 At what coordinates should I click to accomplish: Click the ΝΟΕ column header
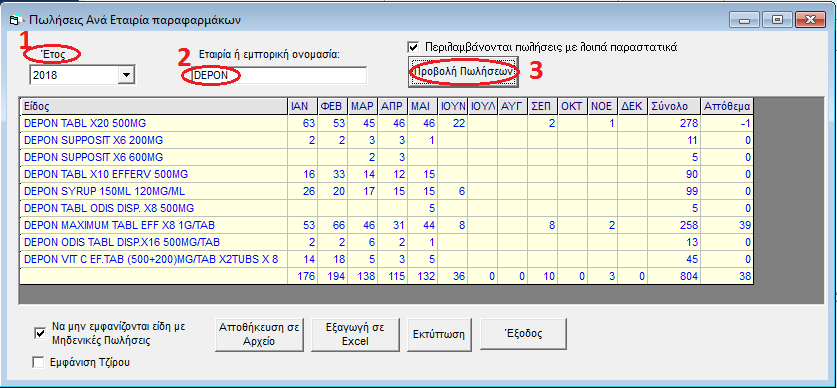pyautogui.click(x=603, y=106)
